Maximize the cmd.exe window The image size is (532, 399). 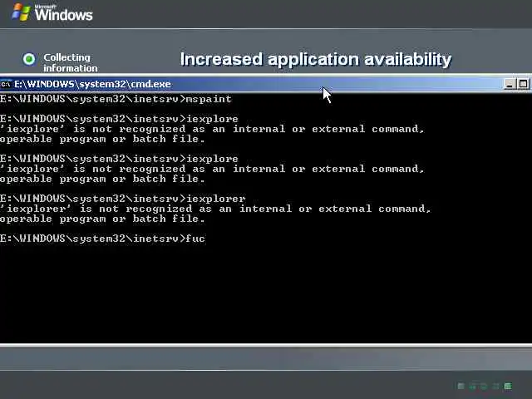523,84
